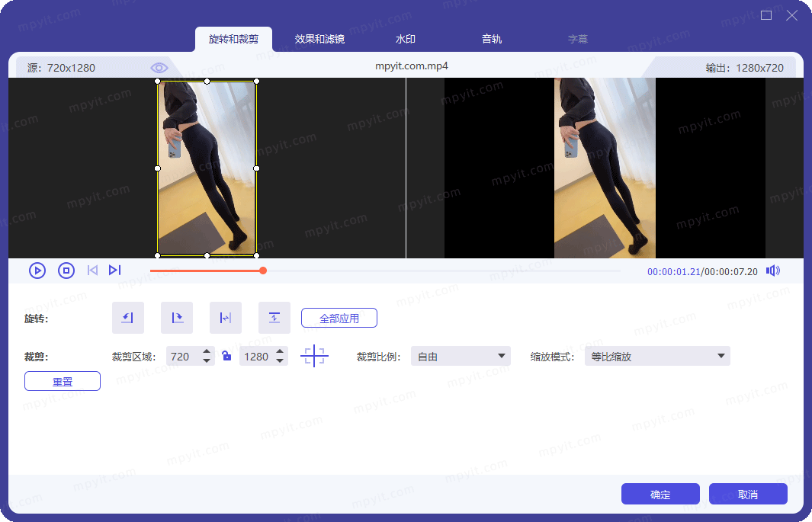Click crop height field 1280
The image size is (812, 522).
(258, 357)
